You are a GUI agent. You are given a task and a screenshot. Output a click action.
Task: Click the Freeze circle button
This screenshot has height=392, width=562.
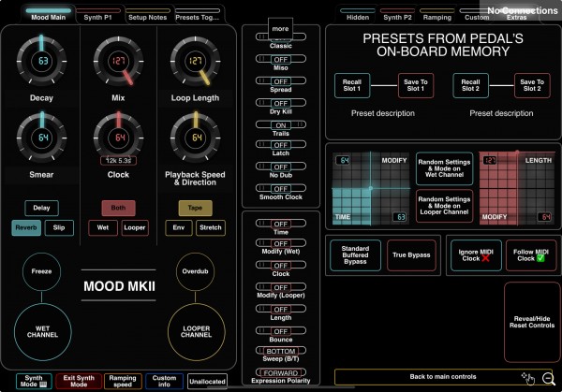pyautogui.click(x=41, y=271)
